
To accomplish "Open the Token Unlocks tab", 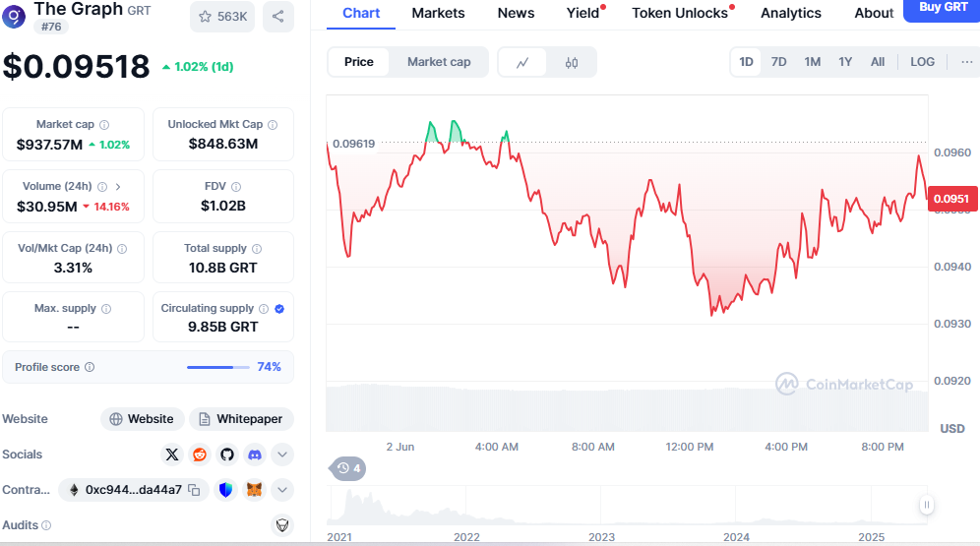I will [x=680, y=13].
